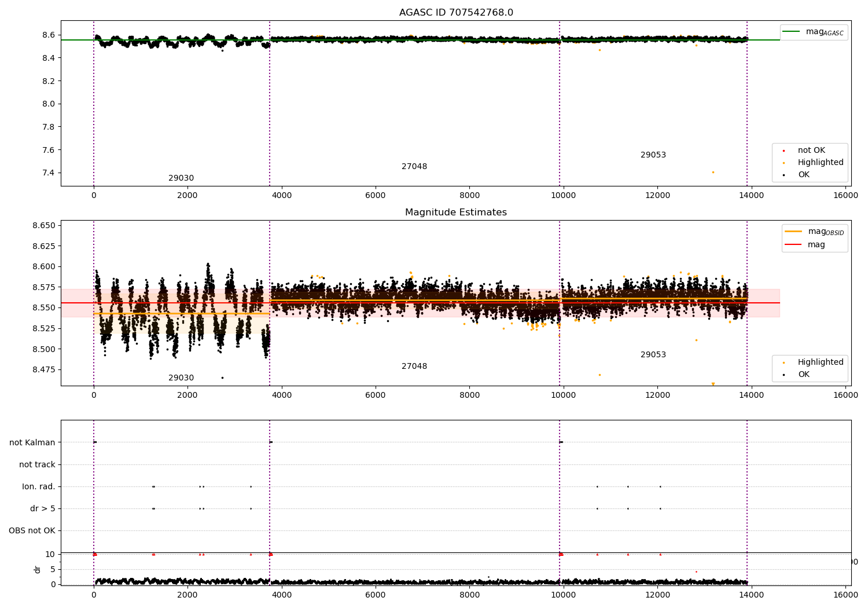Click the 8.650 tick on middle plot y-axis
868x608 pixels.
(x=44, y=226)
